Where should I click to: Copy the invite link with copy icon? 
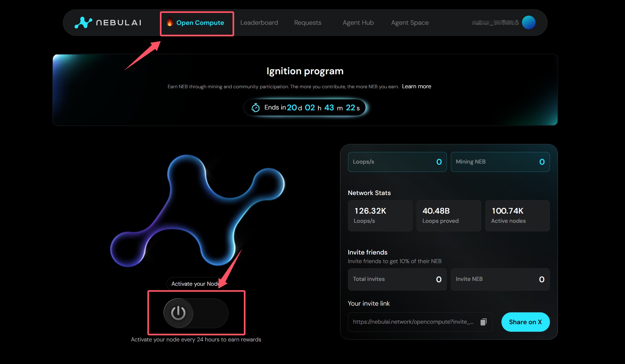coord(483,322)
